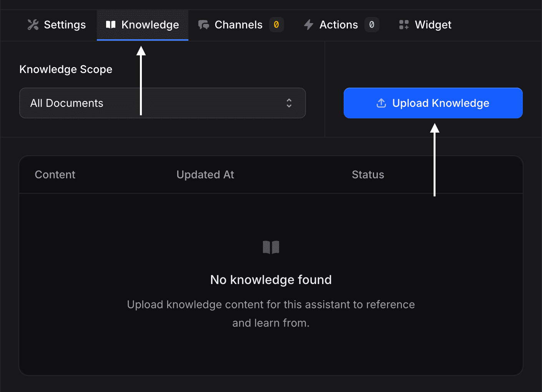
Task: Click the upload arrow icon
Action: coord(381,103)
